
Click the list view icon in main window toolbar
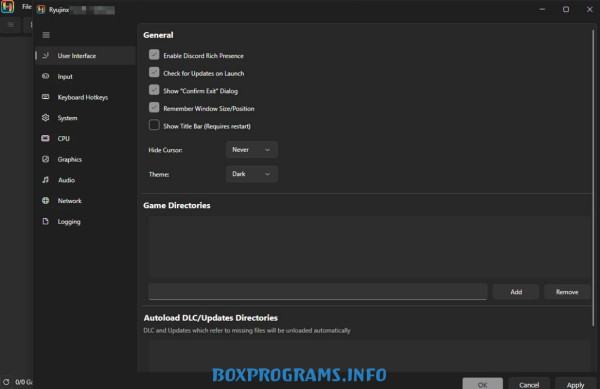(x=10, y=25)
